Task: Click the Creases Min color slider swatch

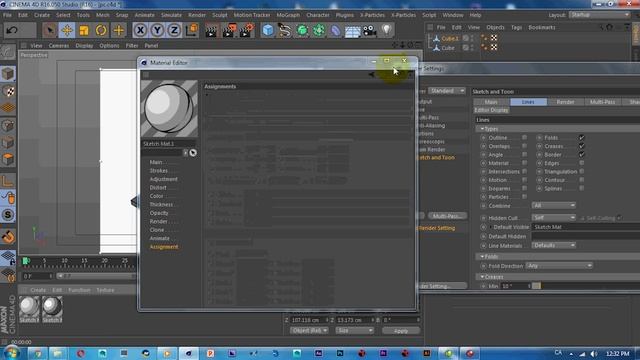Action: coord(537,286)
